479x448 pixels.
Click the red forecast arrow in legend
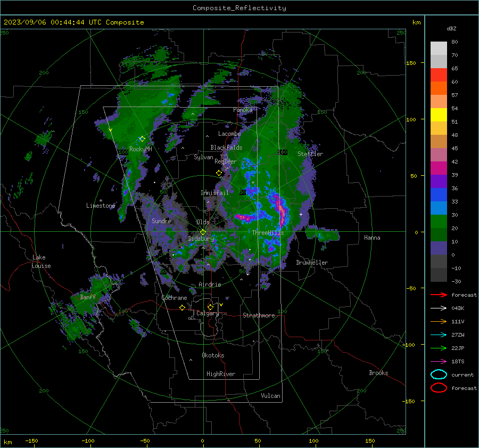[x=439, y=295]
